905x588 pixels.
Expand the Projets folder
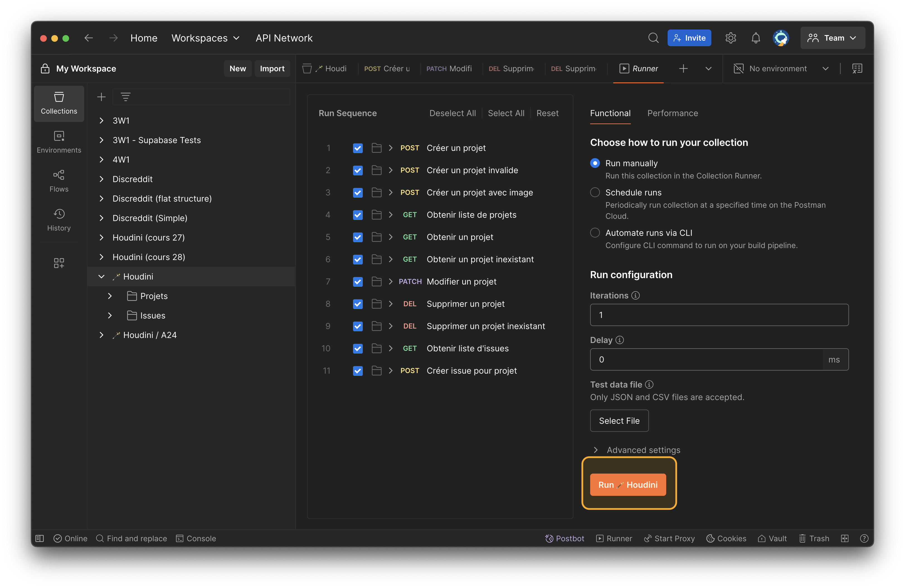coord(110,296)
